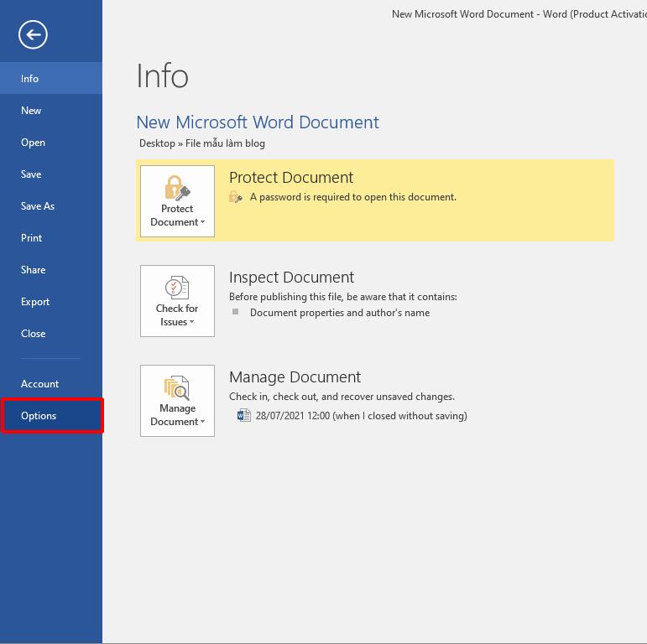647x644 pixels.
Task: Click the Desktop folder path link
Action: tap(157, 143)
